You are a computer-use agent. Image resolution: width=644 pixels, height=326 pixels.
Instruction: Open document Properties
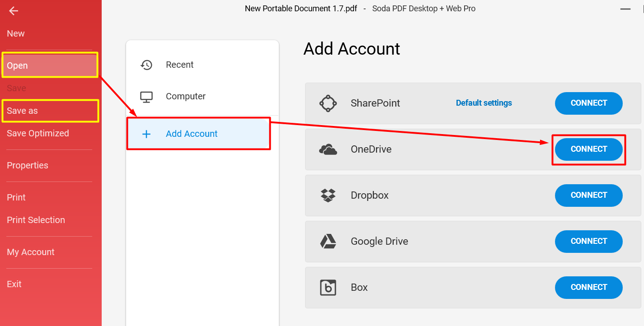pos(28,165)
